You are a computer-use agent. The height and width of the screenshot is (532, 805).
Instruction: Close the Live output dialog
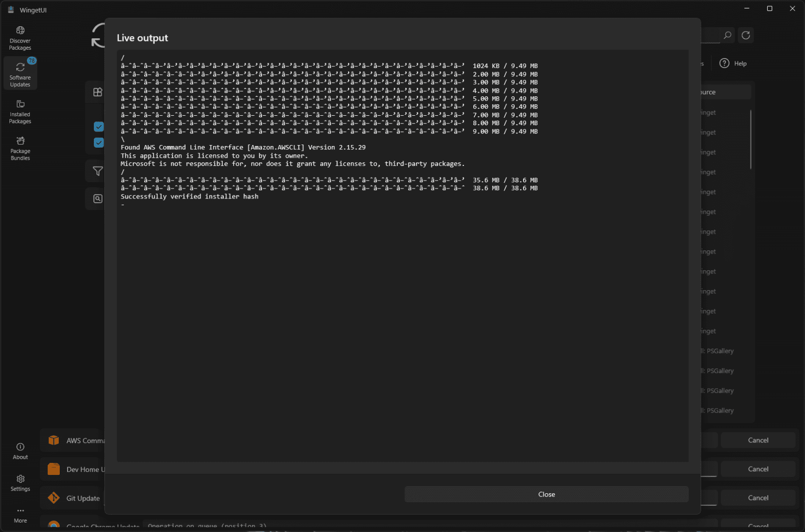(546, 494)
